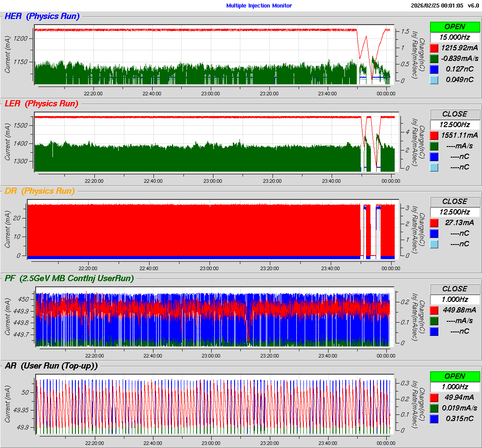The image size is (482, 448).
Task: Toggle the HER OPEN status button
Action: point(455,26)
